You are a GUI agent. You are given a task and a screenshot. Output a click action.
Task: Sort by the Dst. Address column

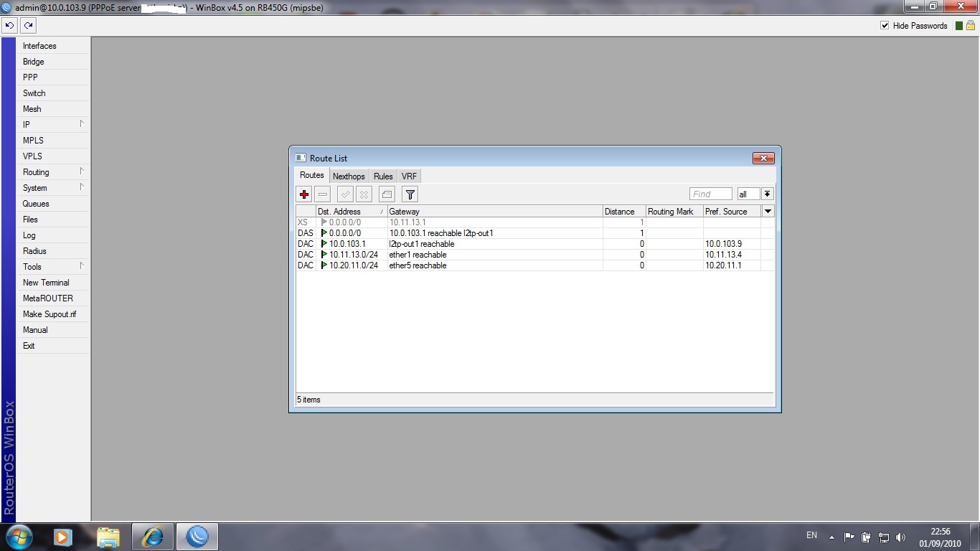tap(352, 212)
